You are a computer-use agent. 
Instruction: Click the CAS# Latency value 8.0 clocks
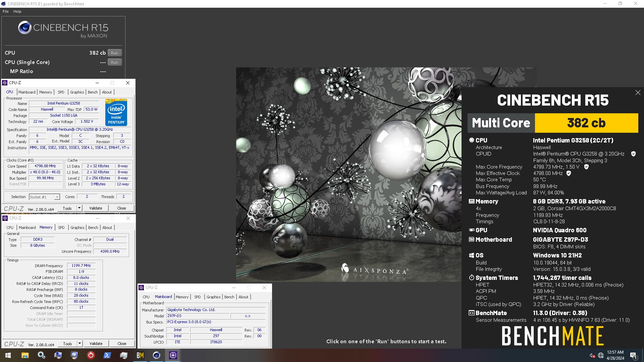coord(81,278)
